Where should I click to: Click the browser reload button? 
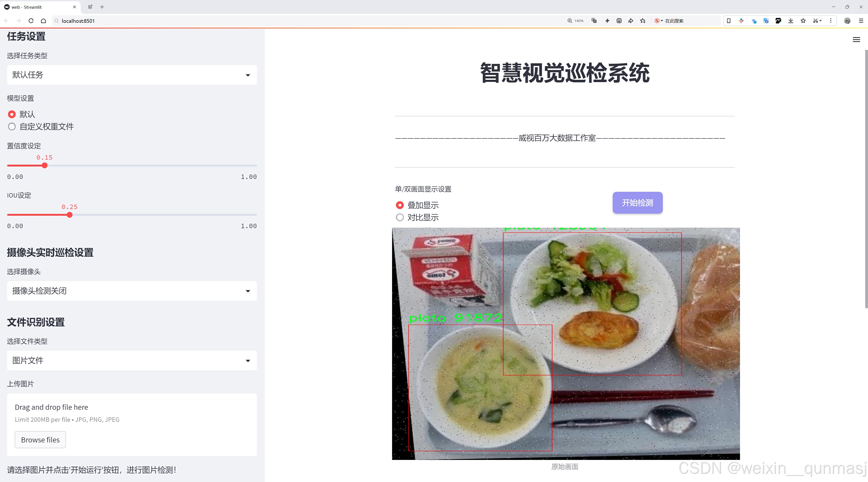31,21
